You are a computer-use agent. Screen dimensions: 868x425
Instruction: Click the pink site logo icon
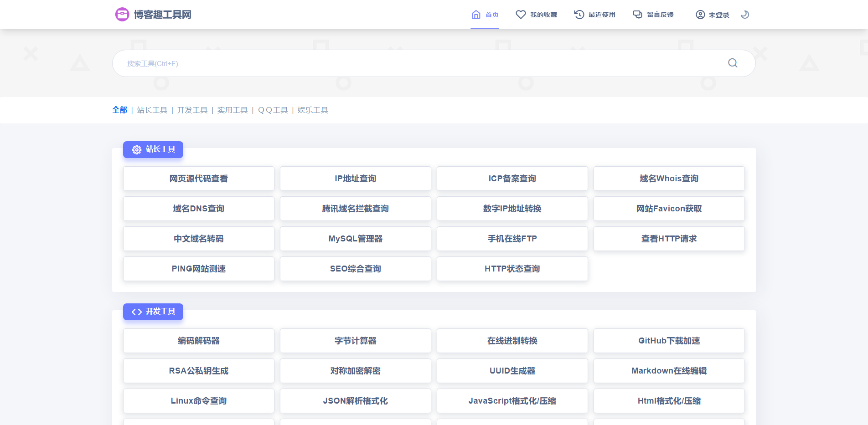[122, 14]
